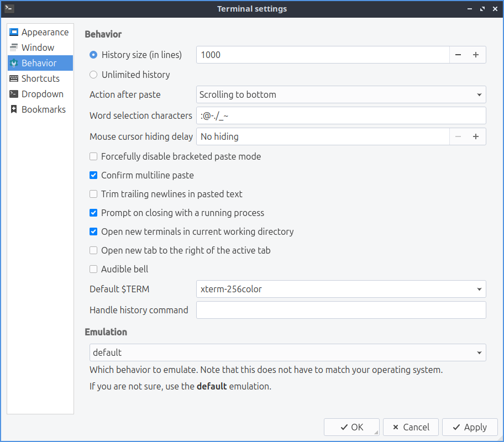Image resolution: width=504 pixels, height=442 pixels.
Task: Open the Action after paste dropdown
Action: pos(341,94)
